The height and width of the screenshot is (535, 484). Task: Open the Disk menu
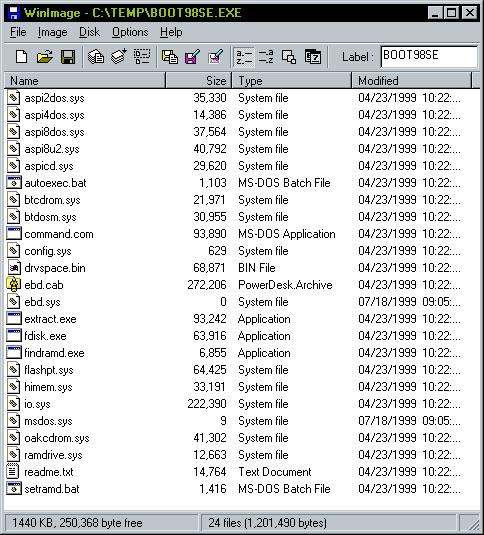(89, 32)
